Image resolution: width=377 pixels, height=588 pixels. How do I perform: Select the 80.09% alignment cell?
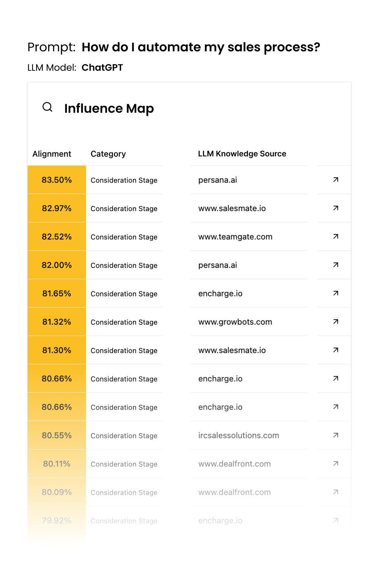(57, 492)
